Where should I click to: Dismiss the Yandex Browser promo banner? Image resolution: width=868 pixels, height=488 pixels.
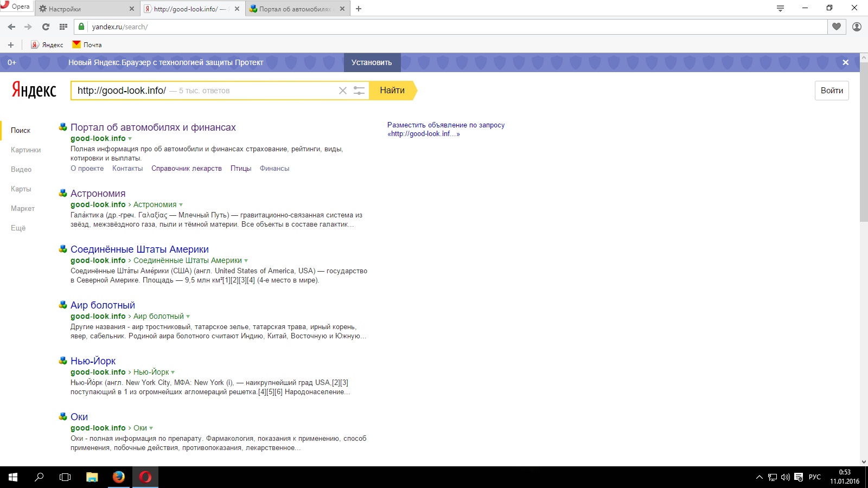point(845,62)
